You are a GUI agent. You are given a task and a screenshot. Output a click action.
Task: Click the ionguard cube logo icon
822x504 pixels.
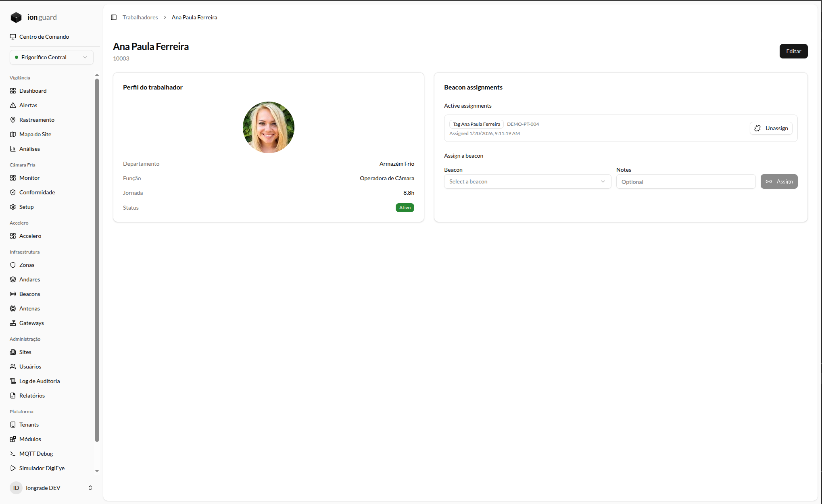click(16, 17)
